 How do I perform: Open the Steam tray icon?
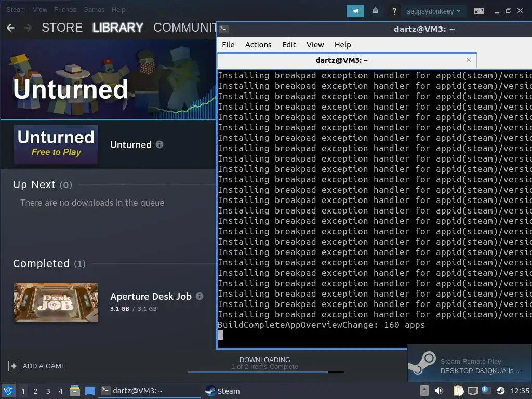point(500,391)
